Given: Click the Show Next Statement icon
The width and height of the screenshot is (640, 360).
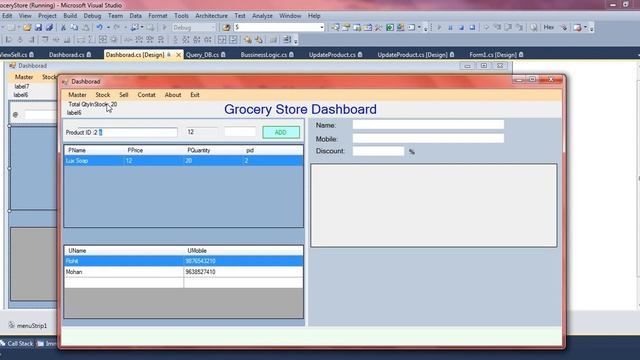Looking at the screenshot, I should [487, 27].
